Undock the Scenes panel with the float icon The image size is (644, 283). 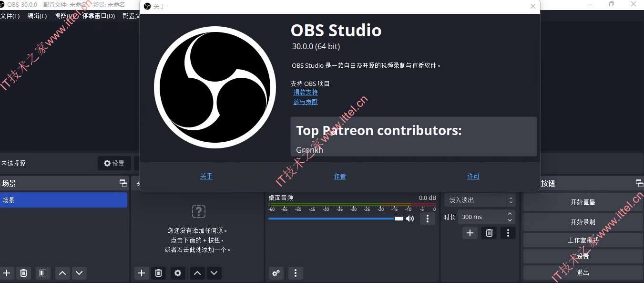pyautogui.click(x=123, y=183)
